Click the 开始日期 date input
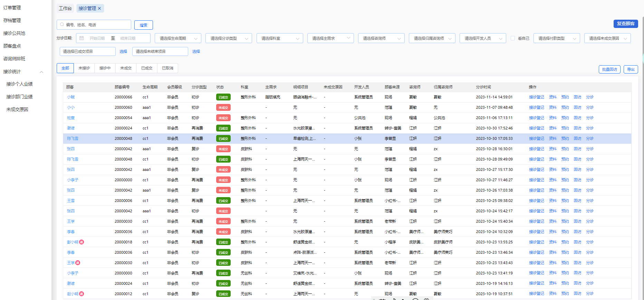The width and height of the screenshot is (644, 300). pyautogui.click(x=97, y=38)
